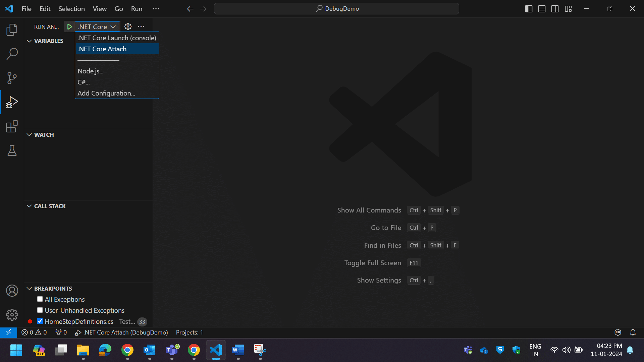The height and width of the screenshot is (362, 644).
Task: Open the Accounts icon in activity bar
Action: [12, 291]
